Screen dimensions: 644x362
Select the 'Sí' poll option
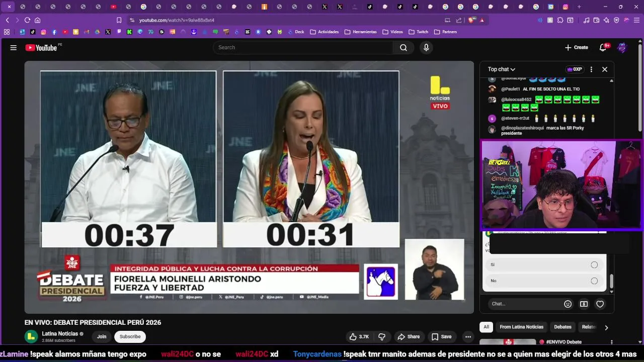pos(544,264)
